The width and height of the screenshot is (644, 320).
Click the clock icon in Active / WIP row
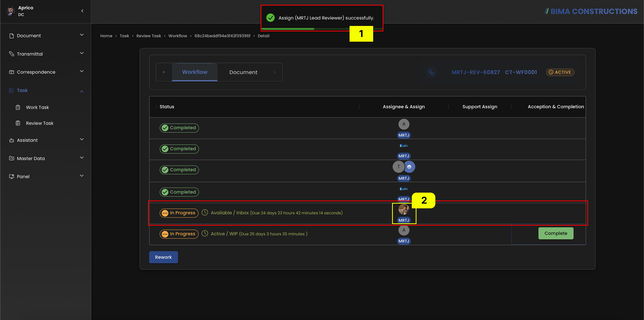tap(205, 233)
